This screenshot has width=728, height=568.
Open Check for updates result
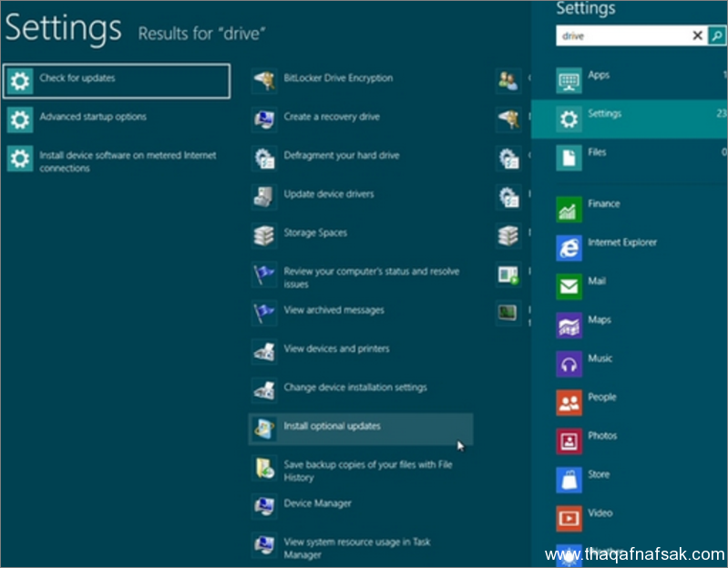pyautogui.click(x=117, y=80)
